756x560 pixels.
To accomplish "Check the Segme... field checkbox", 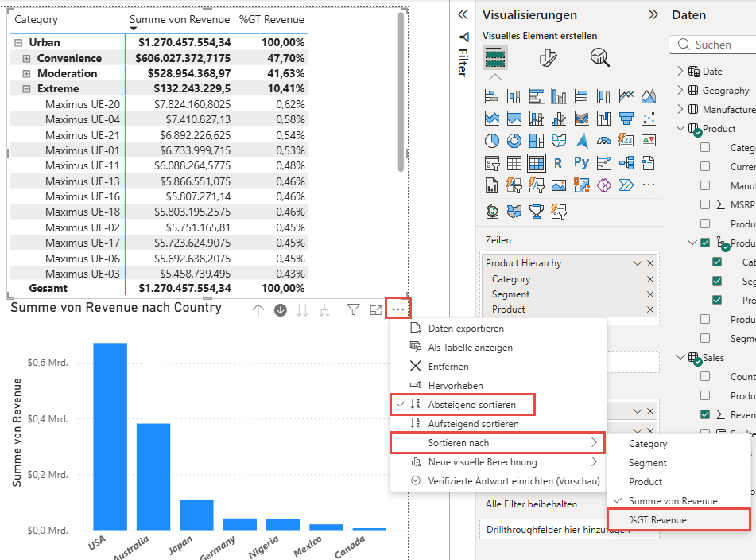I will (x=705, y=338).
